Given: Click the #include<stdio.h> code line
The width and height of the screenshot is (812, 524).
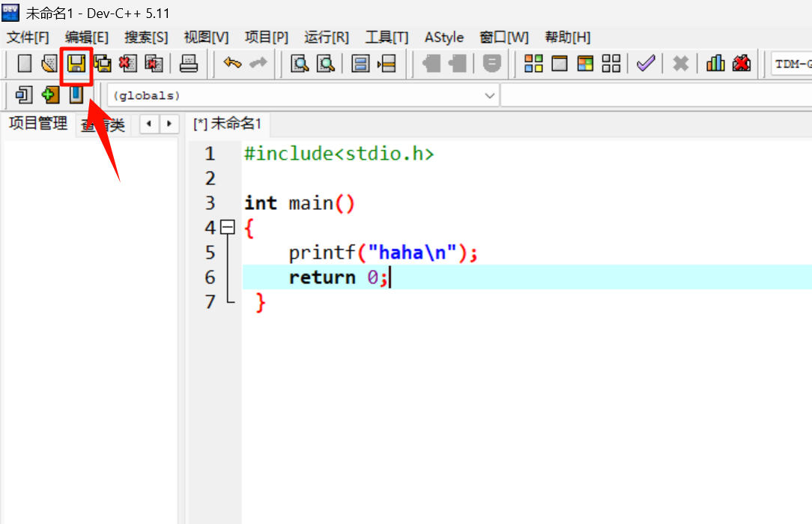Looking at the screenshot, I should [339, 154].
